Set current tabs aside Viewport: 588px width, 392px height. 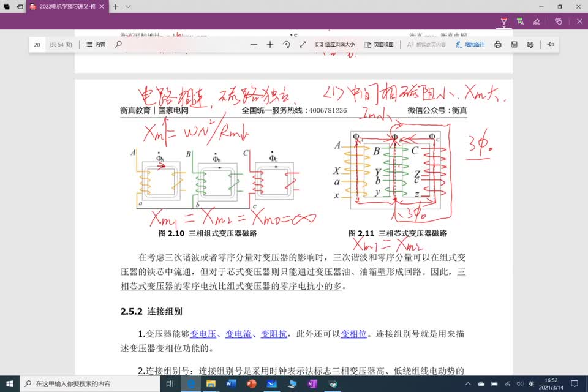[x=20, y=6]
